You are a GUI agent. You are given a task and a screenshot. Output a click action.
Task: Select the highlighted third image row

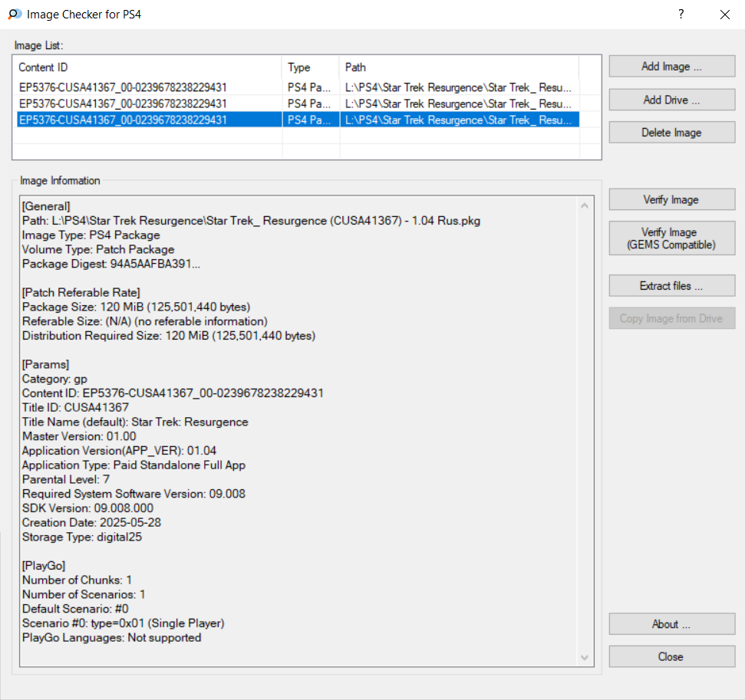pos(298,120)
